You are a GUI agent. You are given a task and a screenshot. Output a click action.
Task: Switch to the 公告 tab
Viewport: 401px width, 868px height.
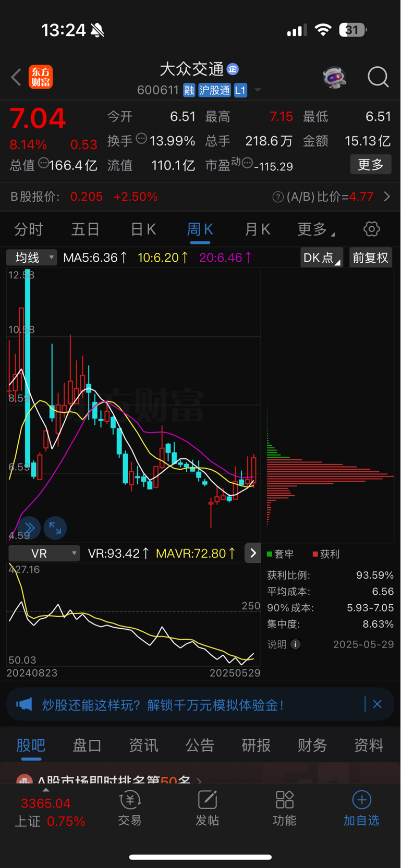tap(200, 745)
